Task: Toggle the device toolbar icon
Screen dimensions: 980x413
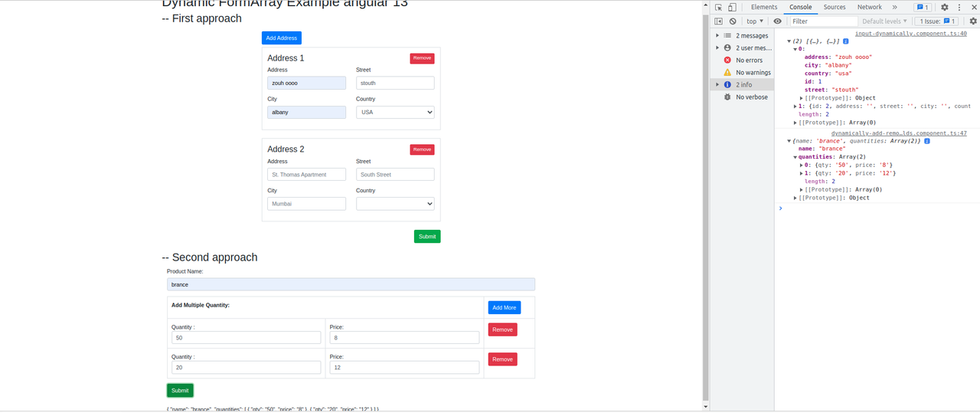Action: pyautogui.click(x=732, y=7)
